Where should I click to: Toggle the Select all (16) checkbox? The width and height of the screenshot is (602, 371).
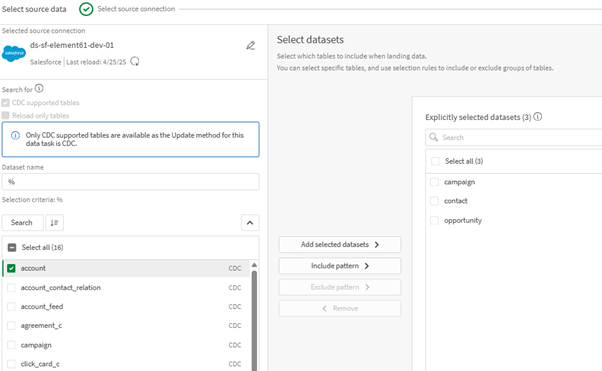pos(12,247)
